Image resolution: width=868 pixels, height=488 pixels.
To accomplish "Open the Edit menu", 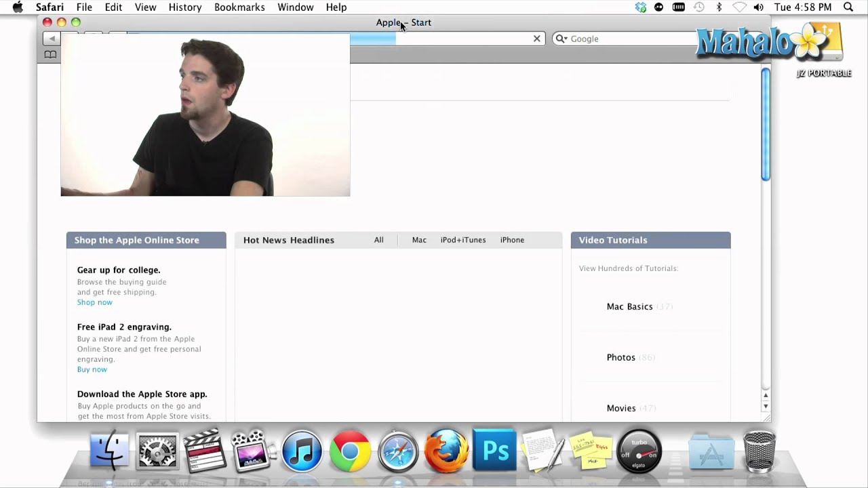I will 113,7.
